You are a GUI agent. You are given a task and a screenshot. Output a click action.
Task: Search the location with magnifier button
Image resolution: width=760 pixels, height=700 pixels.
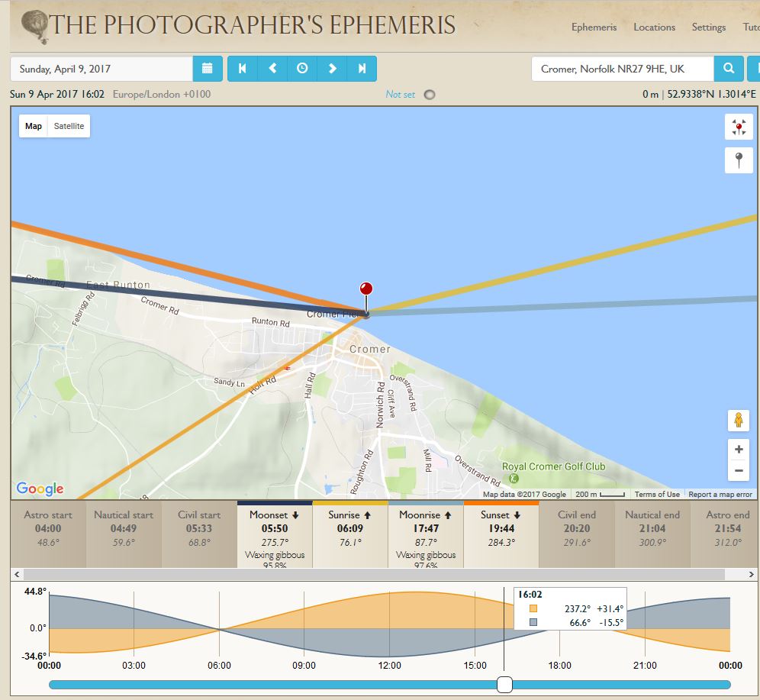[729, 69]
